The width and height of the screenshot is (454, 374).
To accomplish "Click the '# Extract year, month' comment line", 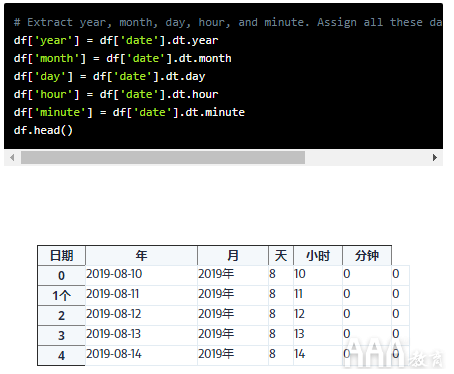I will (228, 22).
